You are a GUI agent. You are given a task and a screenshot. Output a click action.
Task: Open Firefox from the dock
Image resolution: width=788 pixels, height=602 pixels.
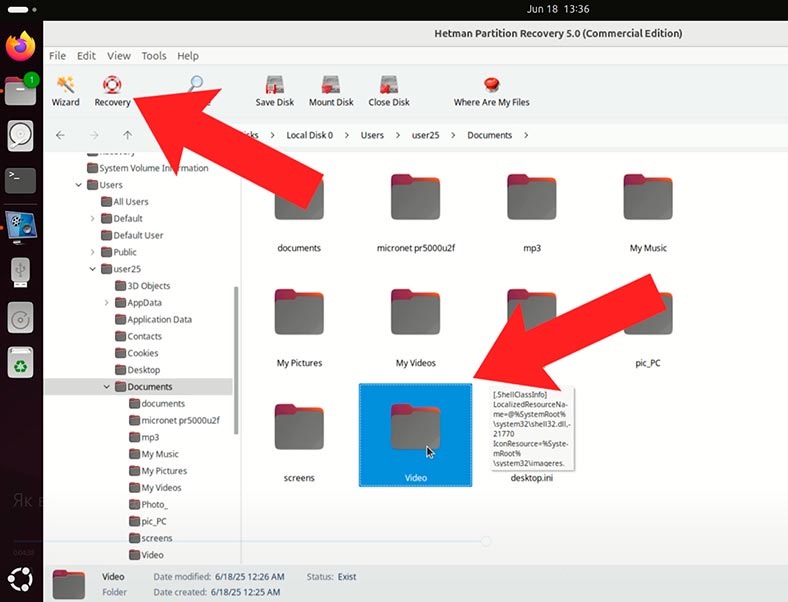[x=21, y=46]
